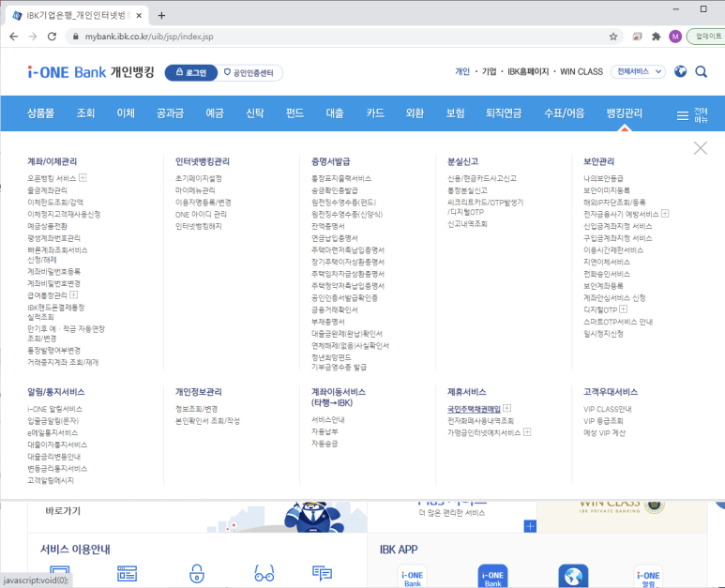Open 자동납부 under 계좌이동서비스
This screenshot has height=588, width=725.
[x=325, y=431]
